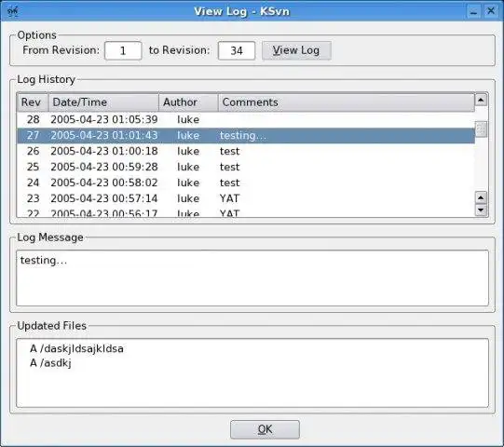Image resolution: width=504 pixels, height=447 pixels.
Task: Click date 2005-04-23 00:59:28
Action: [104, 167]
